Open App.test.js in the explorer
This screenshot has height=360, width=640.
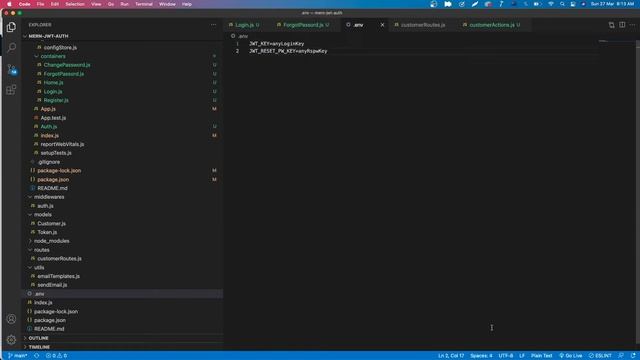pos(53,118)
